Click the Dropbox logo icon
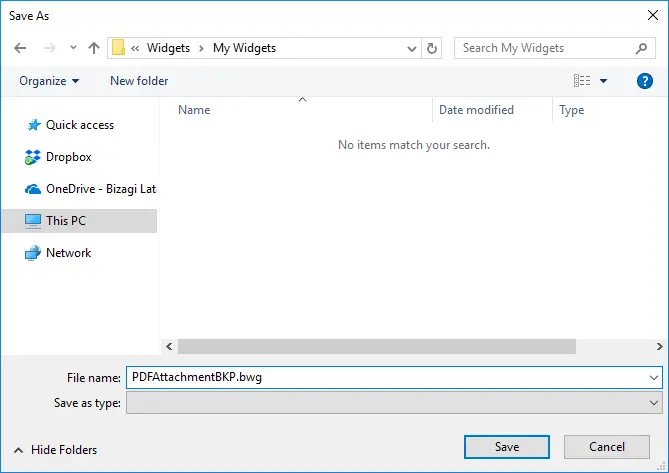Viewport: 669px width, 473px height. pos(32,157)
